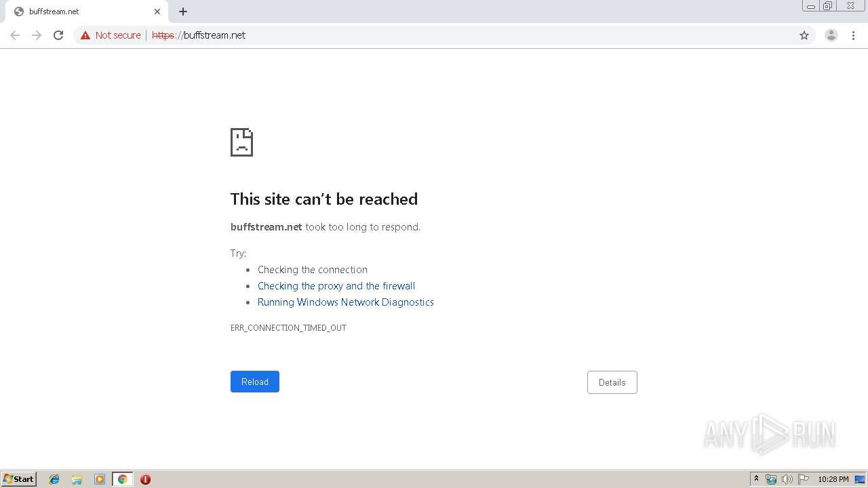The height and width of the screenshot is (488, 868).
Task: Open the Windows Start menu
Action: [x=19, y=479]
